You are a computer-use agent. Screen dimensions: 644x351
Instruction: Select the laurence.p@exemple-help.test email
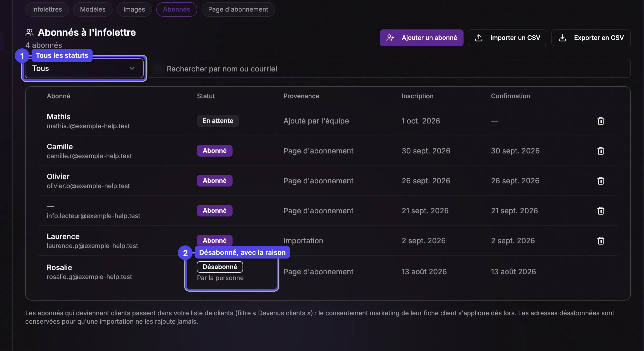pyautogui.click(x=92, y=246)
